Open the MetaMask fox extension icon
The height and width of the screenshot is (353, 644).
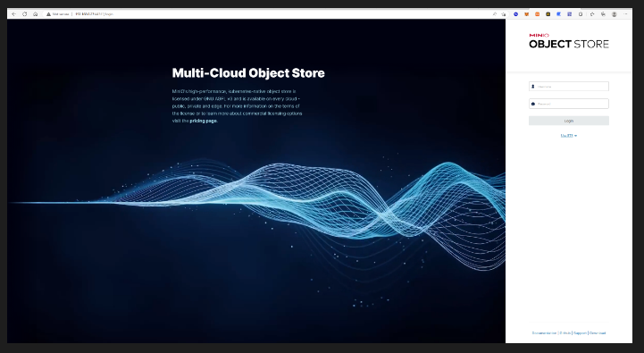tap(526, 14)
